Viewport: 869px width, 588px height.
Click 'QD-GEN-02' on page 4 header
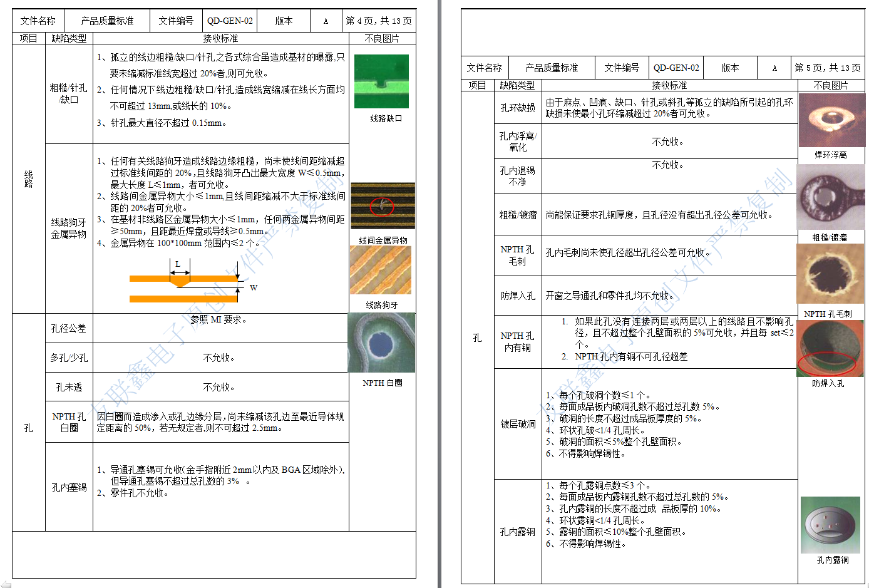(230, 21)
